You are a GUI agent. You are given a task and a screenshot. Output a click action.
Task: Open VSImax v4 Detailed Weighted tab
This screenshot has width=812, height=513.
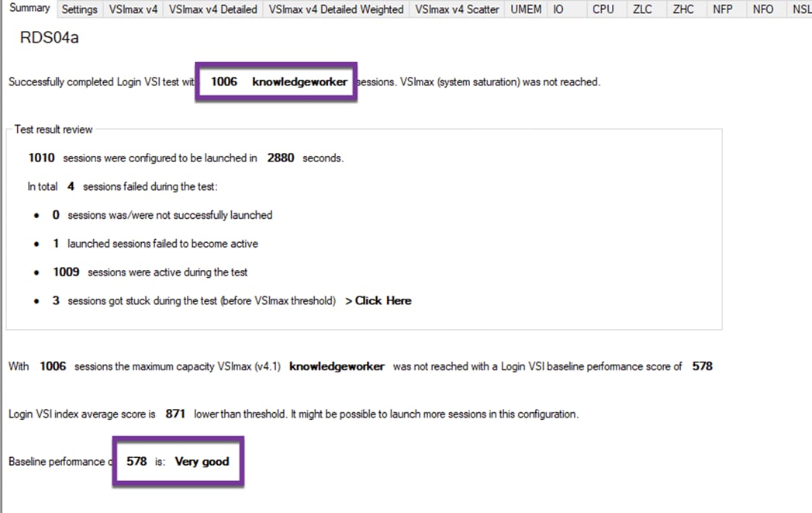(x=336, y=9)
